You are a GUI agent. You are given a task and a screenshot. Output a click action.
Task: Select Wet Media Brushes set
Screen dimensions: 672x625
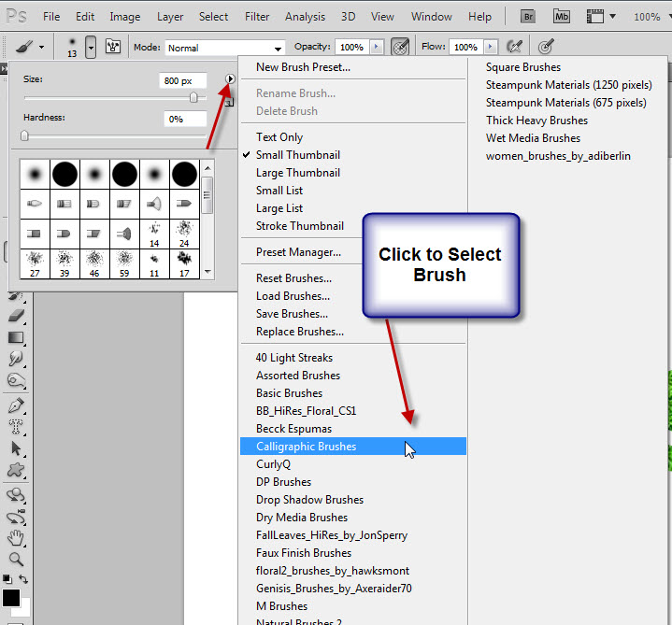point(533,138)
